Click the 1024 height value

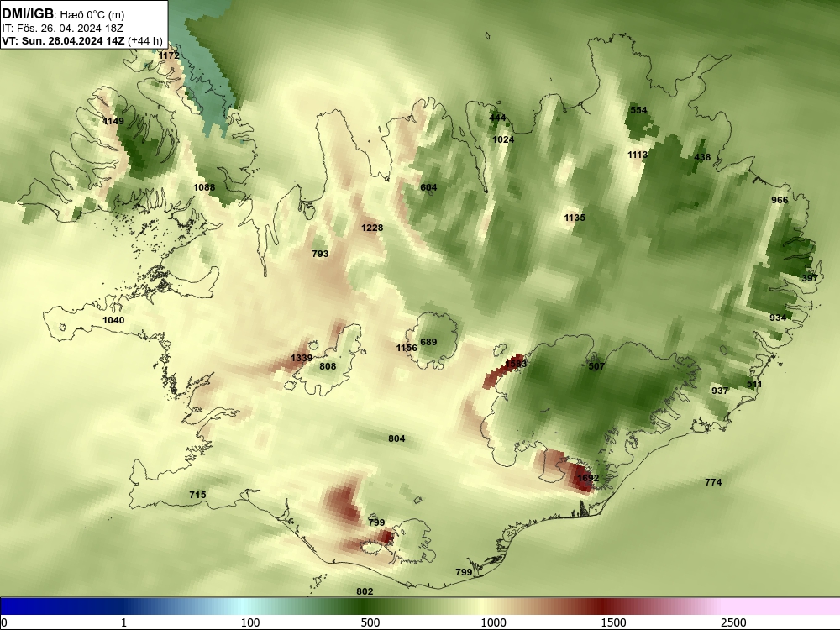(x=503, y=139)
